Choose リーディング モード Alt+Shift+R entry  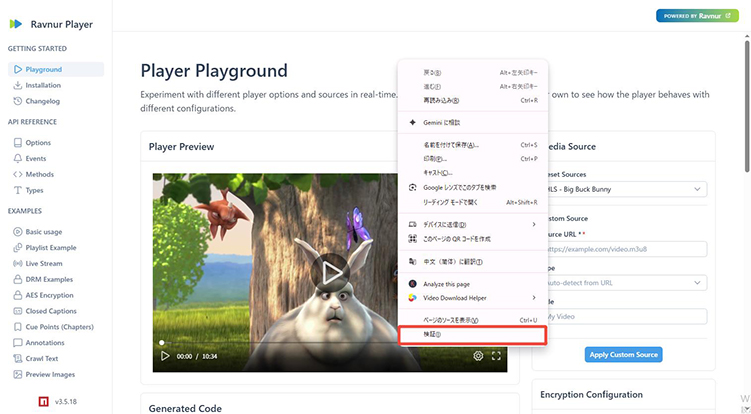pos(473,202)
